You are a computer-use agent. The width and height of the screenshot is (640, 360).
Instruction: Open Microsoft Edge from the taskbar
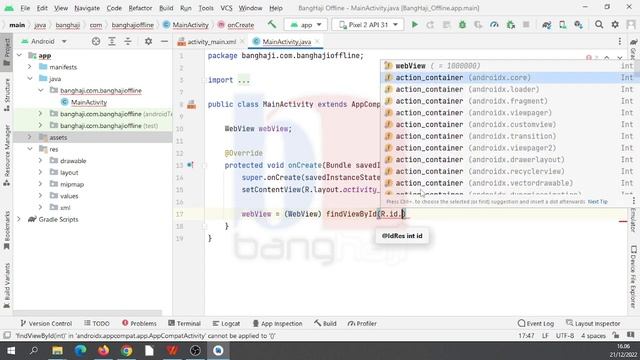(80, 351)
